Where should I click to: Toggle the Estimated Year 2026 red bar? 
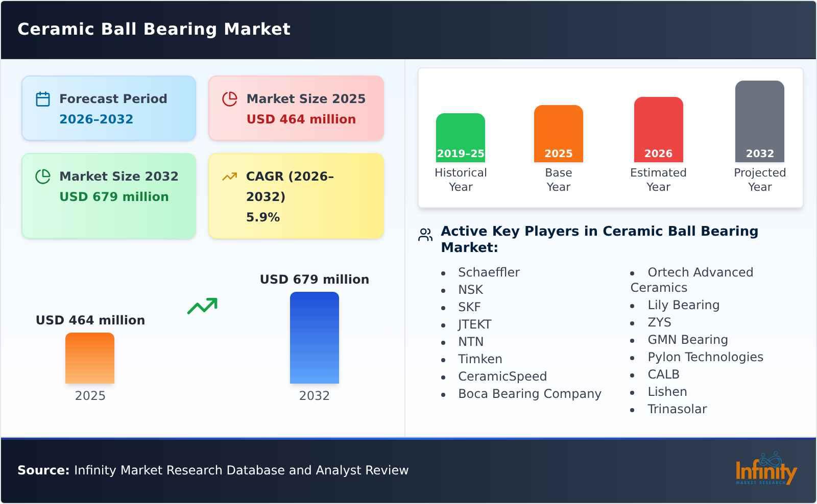click(658, 129)
